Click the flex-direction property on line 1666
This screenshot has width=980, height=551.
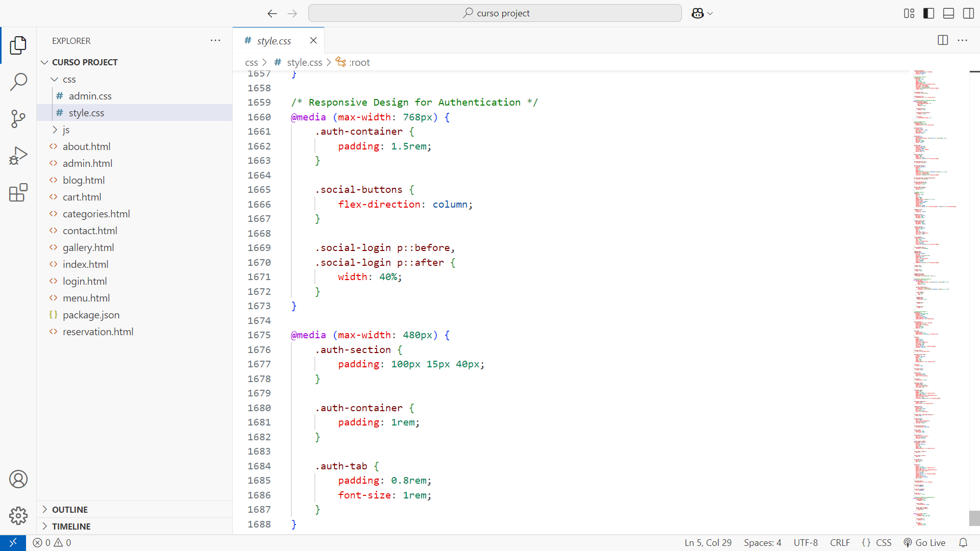(x=379, y=205)
